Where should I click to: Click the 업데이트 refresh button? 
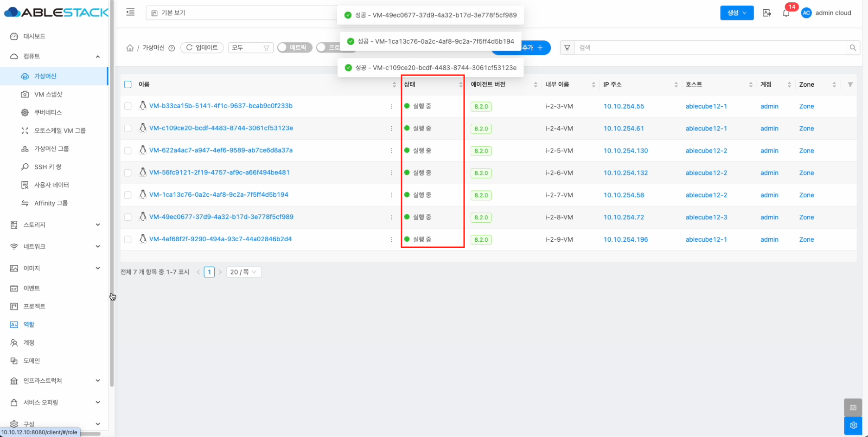pos(202,48)
